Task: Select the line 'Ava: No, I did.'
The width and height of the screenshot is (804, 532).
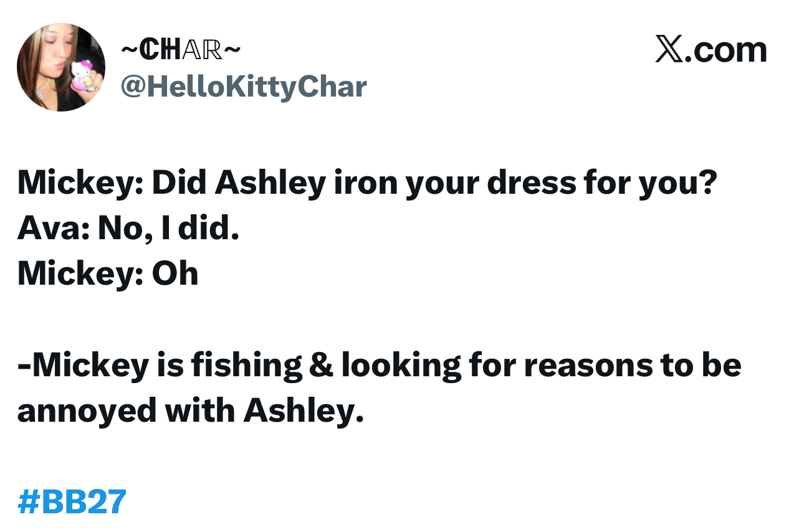Action: click(128, 229)
